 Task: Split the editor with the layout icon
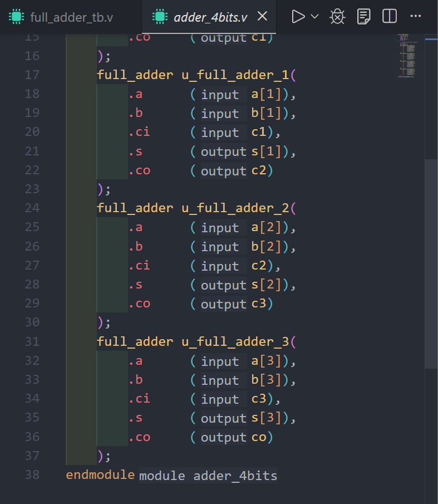point(390,17)
